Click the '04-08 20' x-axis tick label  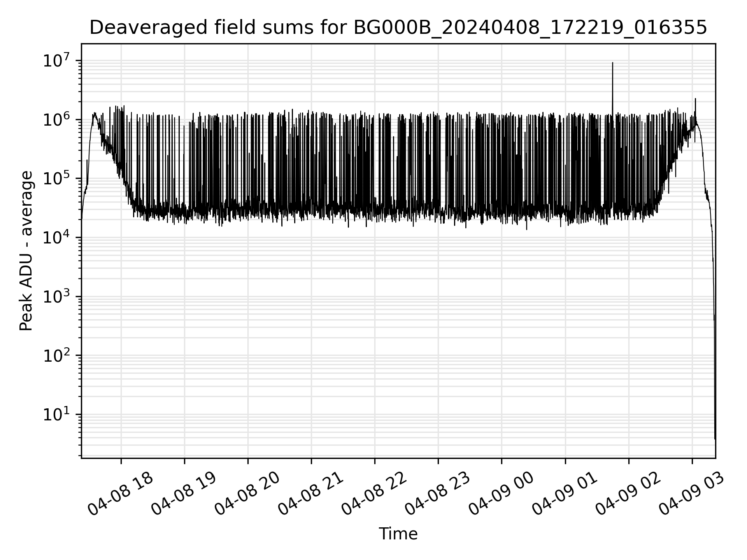[247, 494]
